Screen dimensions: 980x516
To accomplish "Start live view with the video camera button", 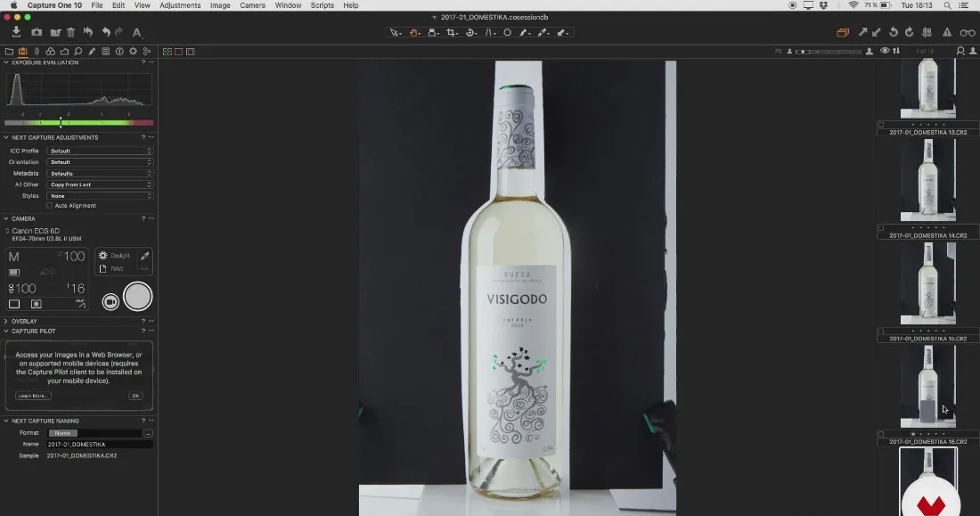I will [x=110, y=302].
